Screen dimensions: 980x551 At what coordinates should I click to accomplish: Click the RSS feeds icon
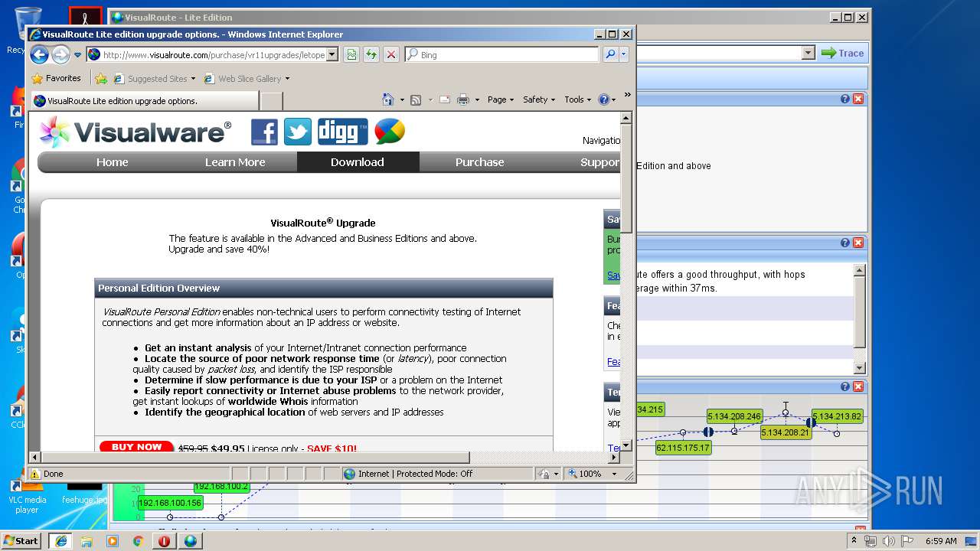[416, 99]
